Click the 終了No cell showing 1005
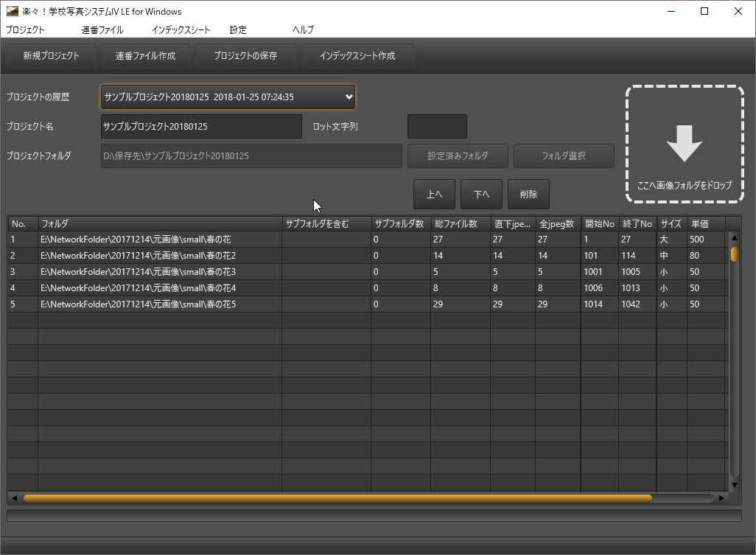 637,272
